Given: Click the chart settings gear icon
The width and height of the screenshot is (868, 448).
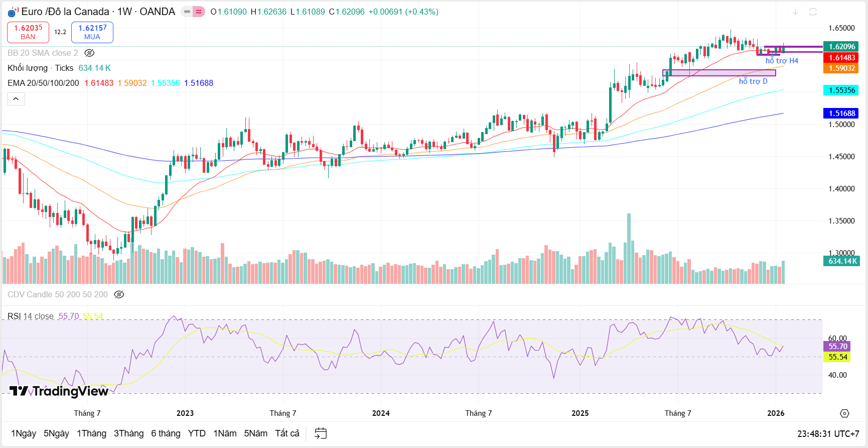Looking at the screenshot, I should click(844, 413).
